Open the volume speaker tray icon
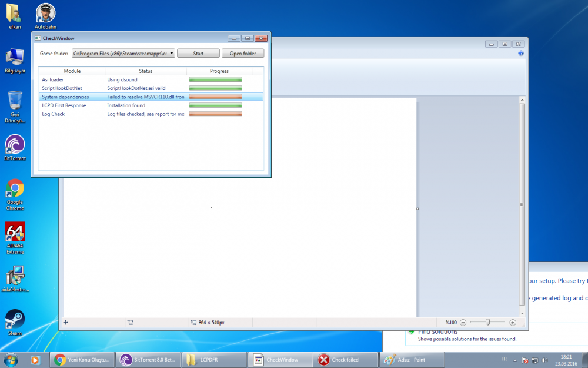 [x=545, y=360]
